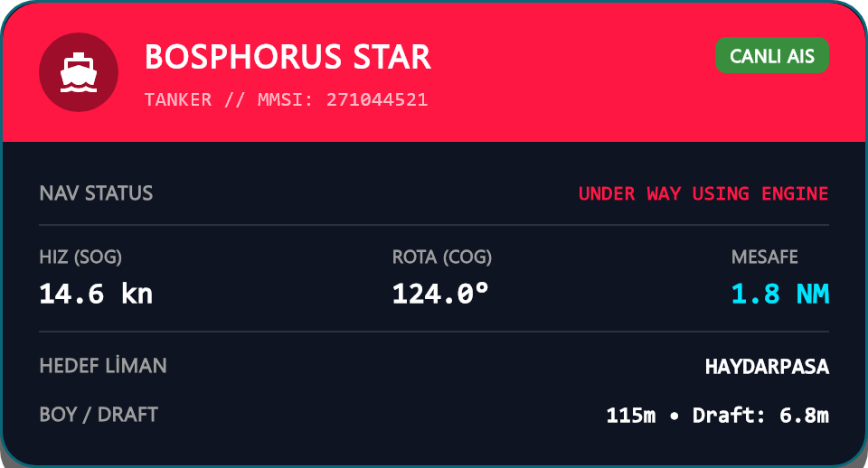This screenshot has height=468, width=868.
Task: Click the red header banner area
Action: point(434,72)
